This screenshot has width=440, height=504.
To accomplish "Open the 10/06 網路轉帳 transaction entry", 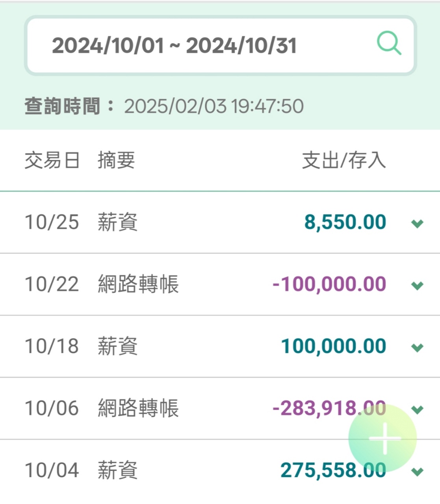I will (x=138, y=408).
